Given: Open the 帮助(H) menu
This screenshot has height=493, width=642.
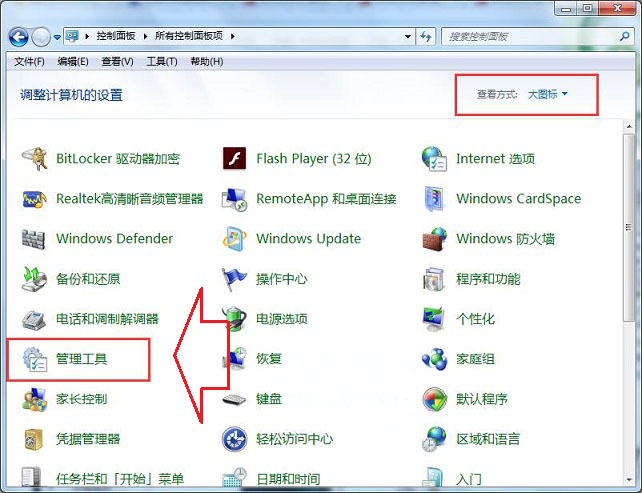Looking at the screenshot, I should (x=207, y=62).
